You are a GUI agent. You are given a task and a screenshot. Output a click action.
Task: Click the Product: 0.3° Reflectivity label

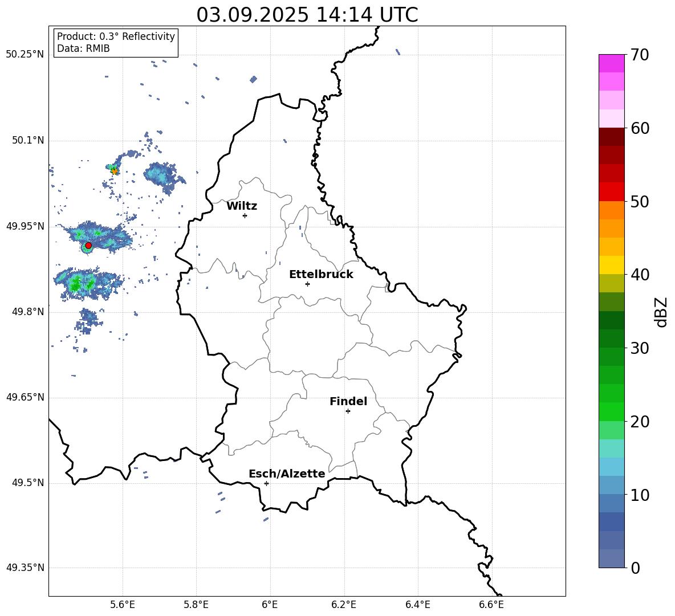click(116, 36)
